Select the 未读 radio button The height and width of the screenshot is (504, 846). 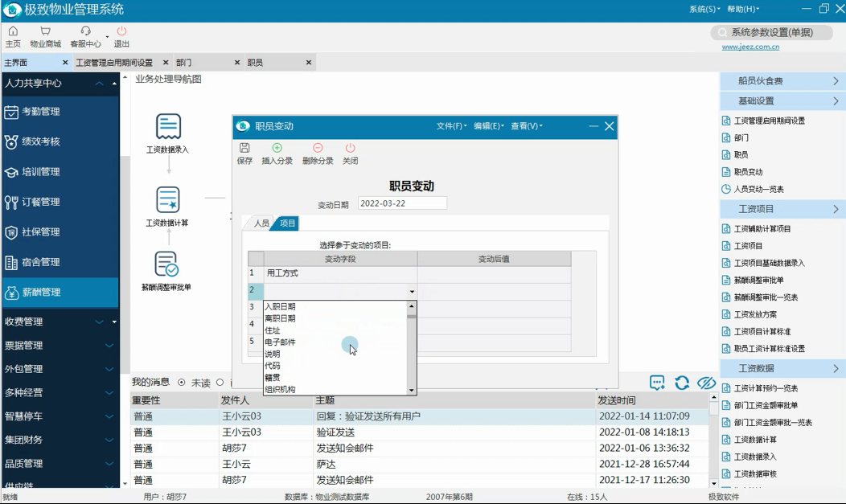(x=182, y=383)
